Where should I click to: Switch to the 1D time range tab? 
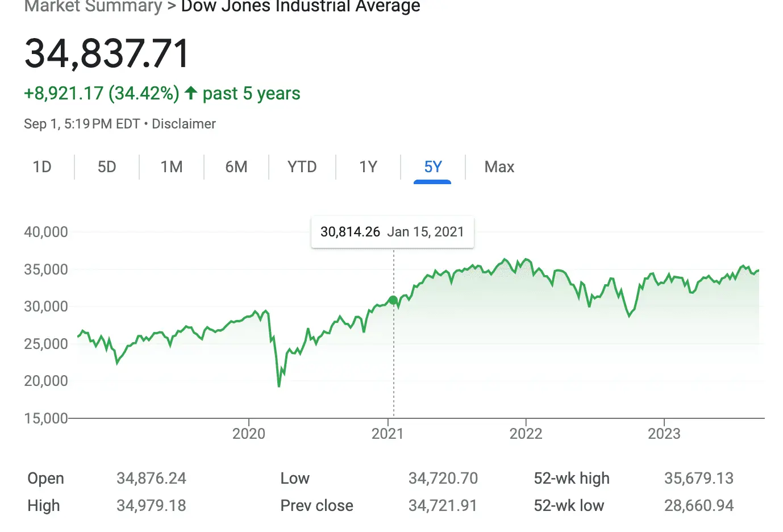[42, 167]
